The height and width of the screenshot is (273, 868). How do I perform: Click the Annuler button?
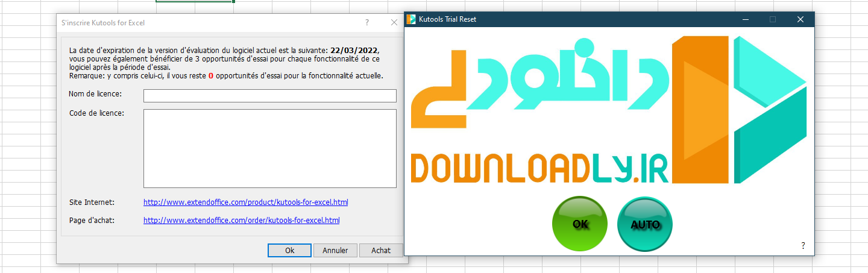(x=335, y=250)
